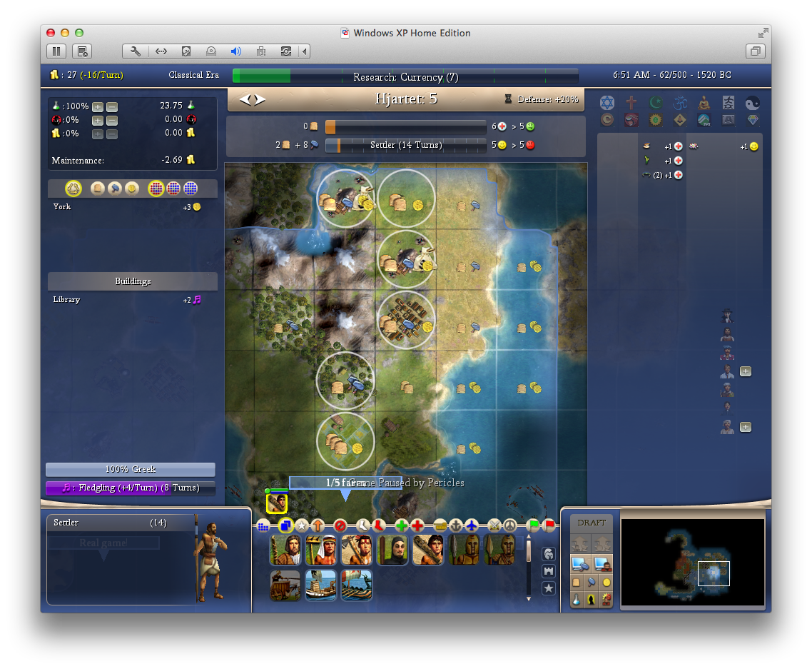
Task: Click the highlighted blue squares icon
Action: 285,525
